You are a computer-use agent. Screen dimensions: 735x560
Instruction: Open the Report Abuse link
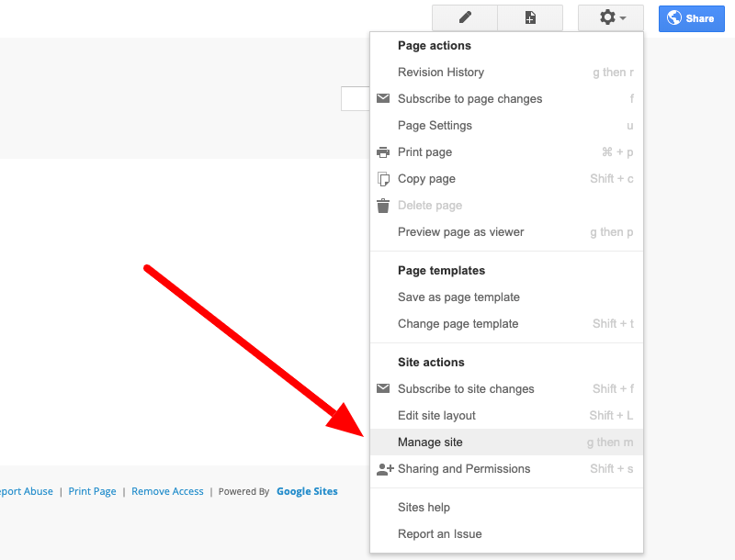pos(25,491)
